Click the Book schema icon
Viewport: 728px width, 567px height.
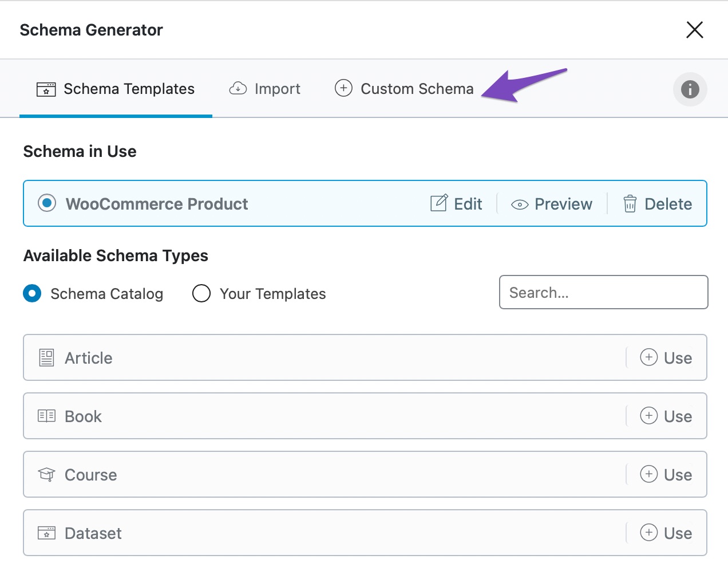tap(46, 416)
